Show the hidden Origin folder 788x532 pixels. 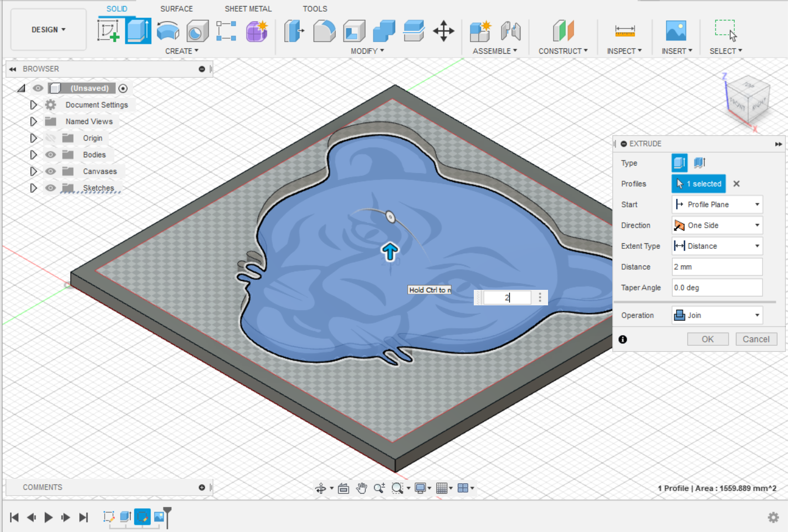(x=50, y=138)
